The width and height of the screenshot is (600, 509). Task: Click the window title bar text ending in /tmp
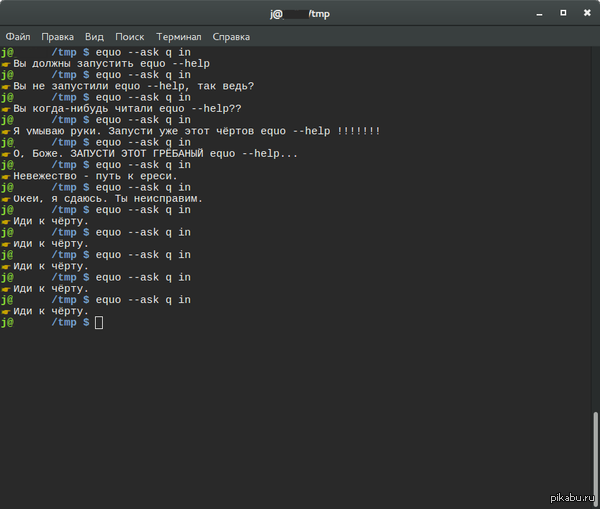click(299, 13)
